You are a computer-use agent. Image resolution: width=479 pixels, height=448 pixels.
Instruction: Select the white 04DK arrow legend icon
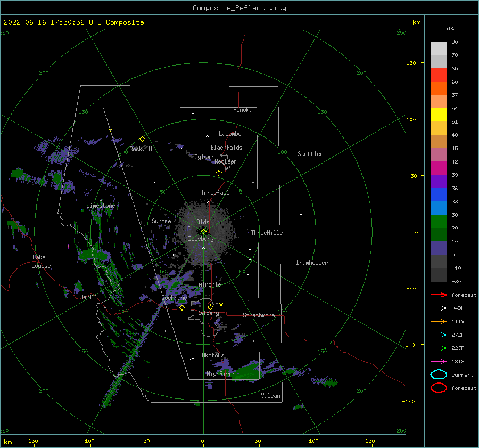pos(439,308)
